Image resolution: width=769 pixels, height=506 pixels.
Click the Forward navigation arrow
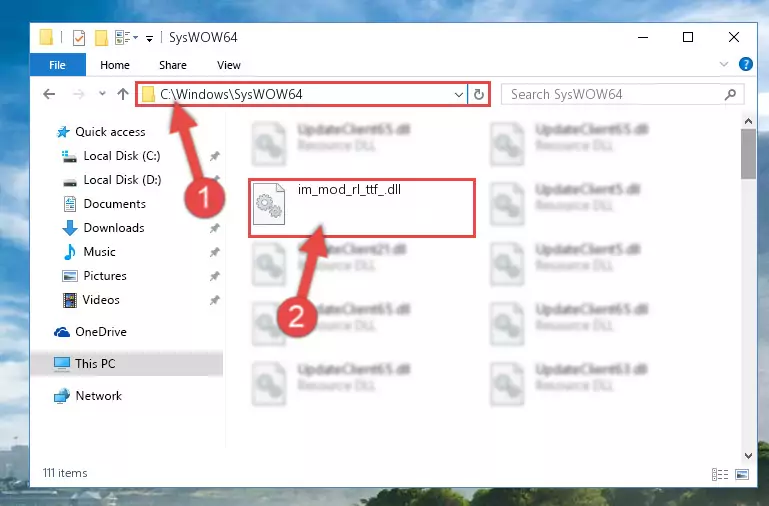[78, 94]
